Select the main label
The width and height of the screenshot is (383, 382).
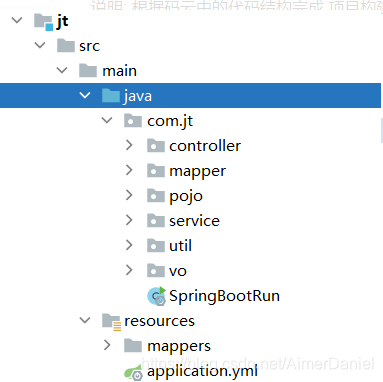point(119,71)
